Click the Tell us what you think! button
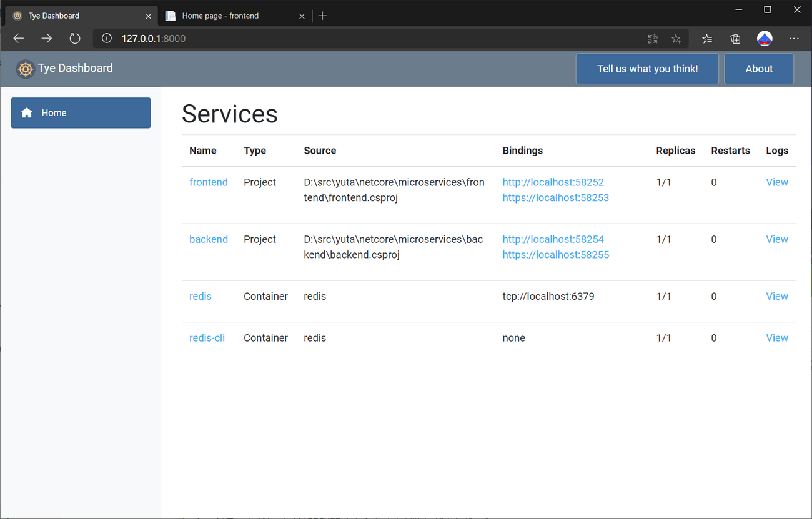812x519 pixels. pyautogui.click(x=647, y=69)
